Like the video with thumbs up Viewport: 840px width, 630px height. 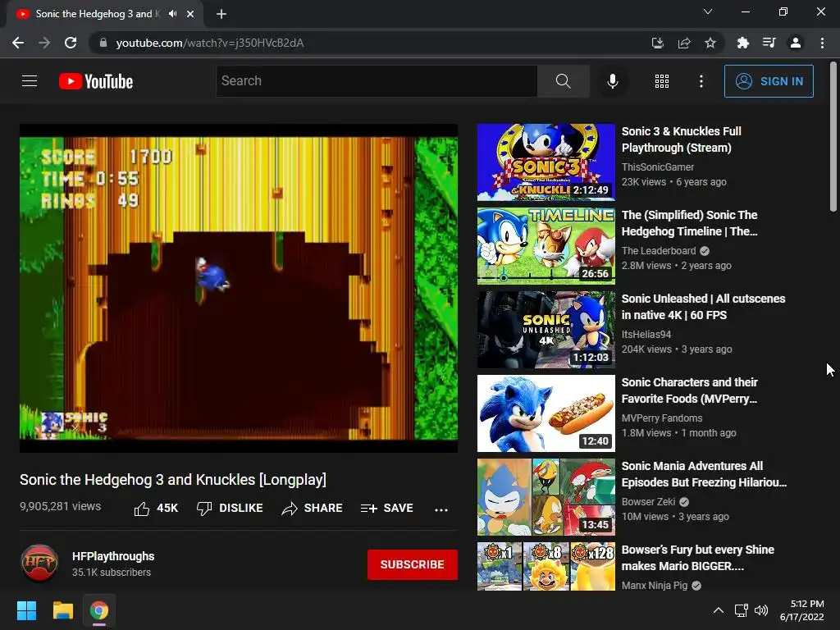point(155,508)
